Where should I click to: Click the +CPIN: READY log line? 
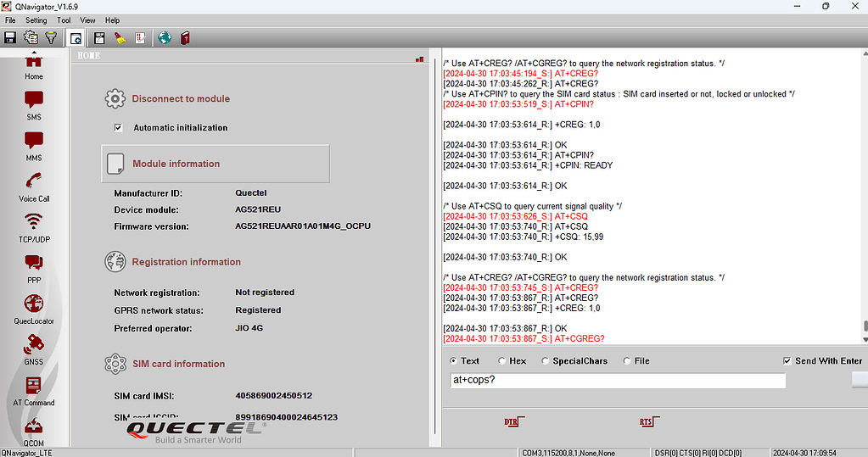[528, 165]
